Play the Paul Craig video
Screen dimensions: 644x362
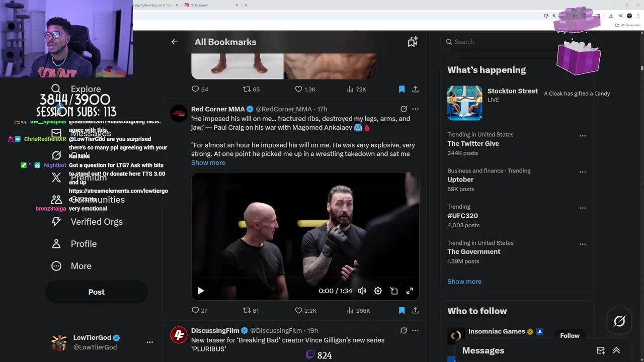201,291
